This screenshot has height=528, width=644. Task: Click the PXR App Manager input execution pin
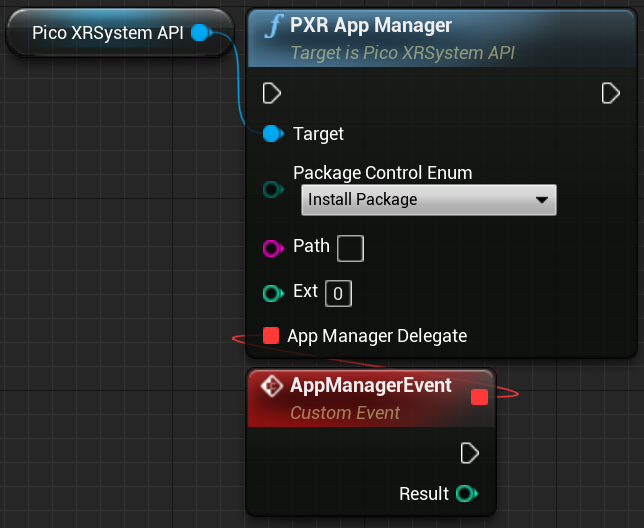pos(271,93)
